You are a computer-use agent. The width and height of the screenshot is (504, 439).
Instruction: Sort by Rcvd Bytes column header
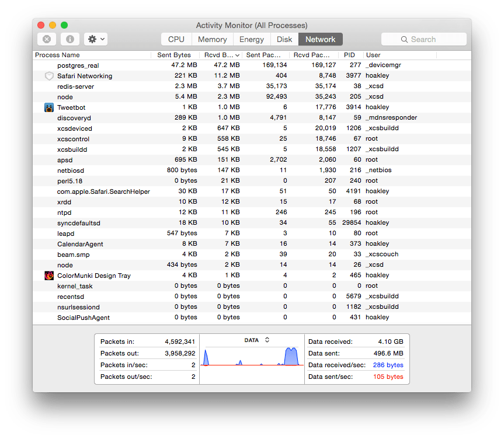coord(221,55)
